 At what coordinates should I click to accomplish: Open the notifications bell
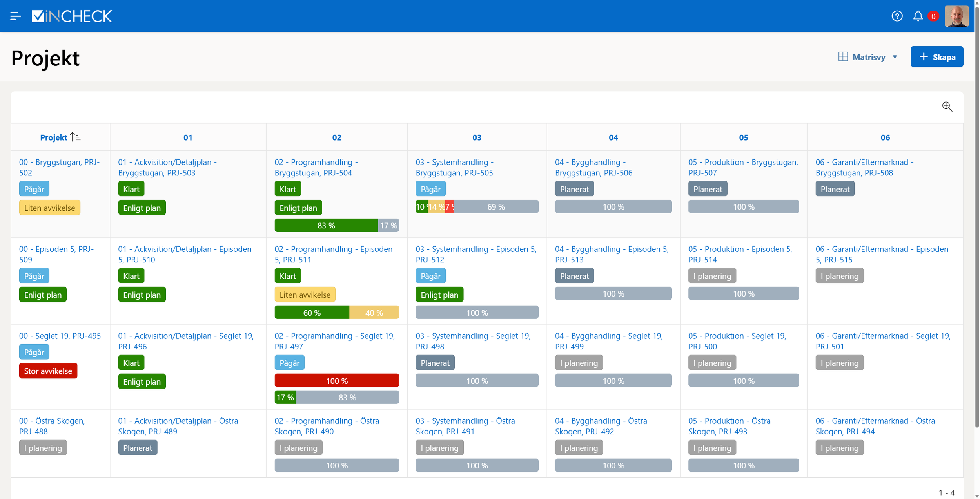pyautogui.click(x=918, y=16)
